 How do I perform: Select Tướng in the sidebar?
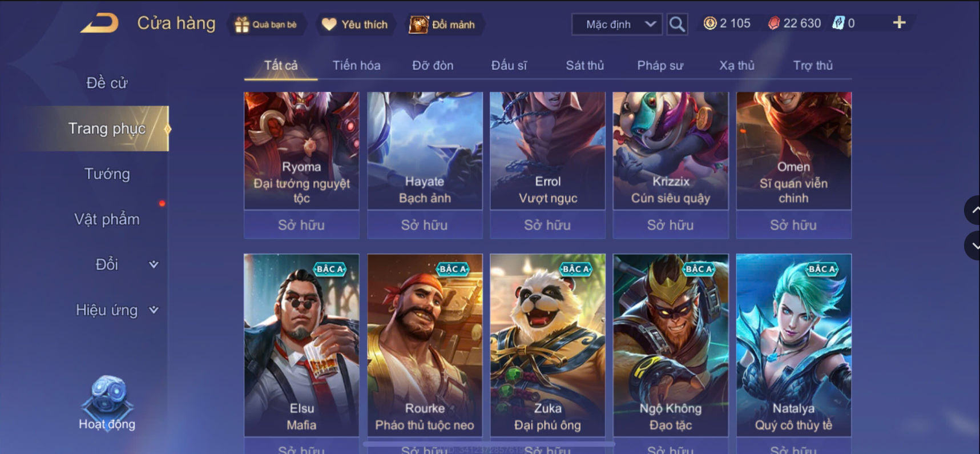point(107,174)
